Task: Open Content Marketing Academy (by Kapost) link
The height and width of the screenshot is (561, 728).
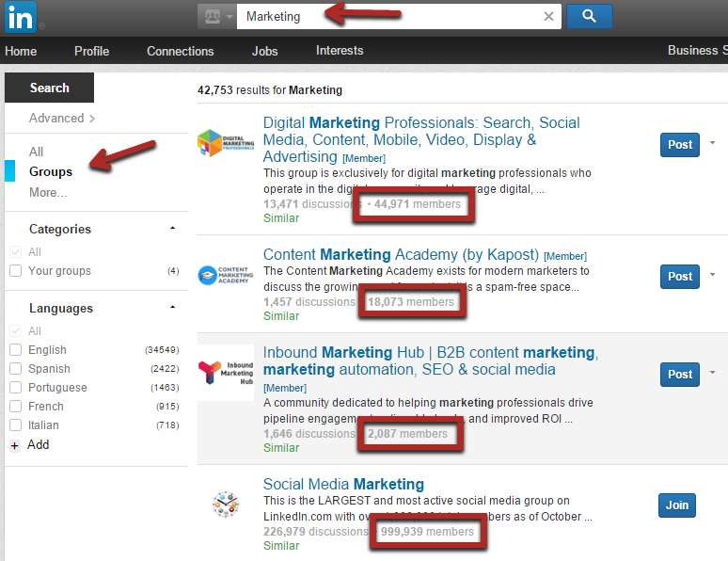Action: [401, 254]
